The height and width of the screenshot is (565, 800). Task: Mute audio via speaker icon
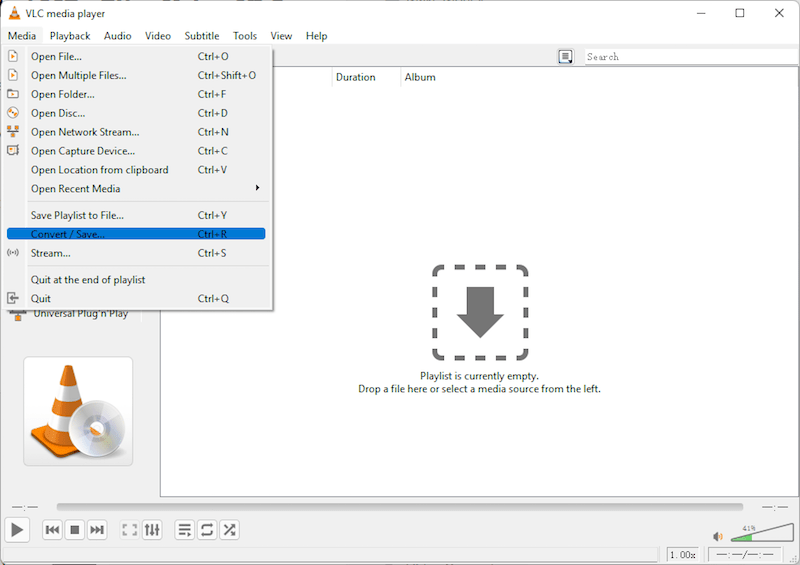pos(718,536)
